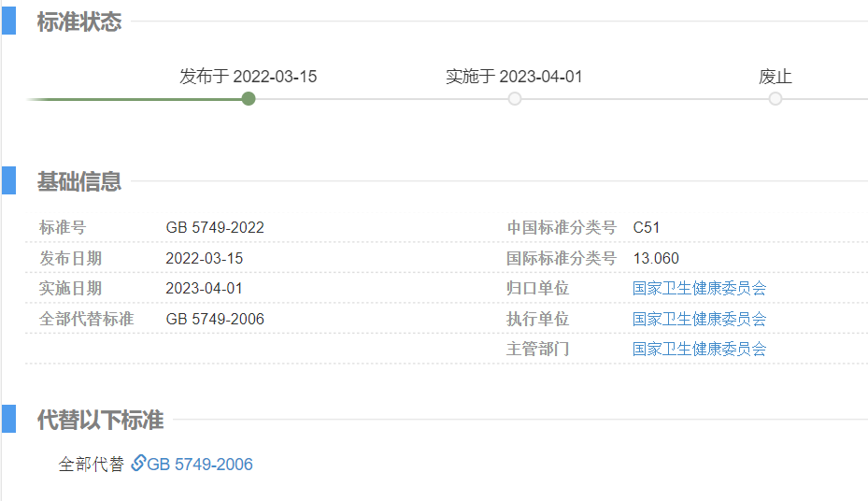This screenshot has width=868, height=501.
Task: Click the 发布于 2022-03-15 timeline label
Action: tap(249, 77)
